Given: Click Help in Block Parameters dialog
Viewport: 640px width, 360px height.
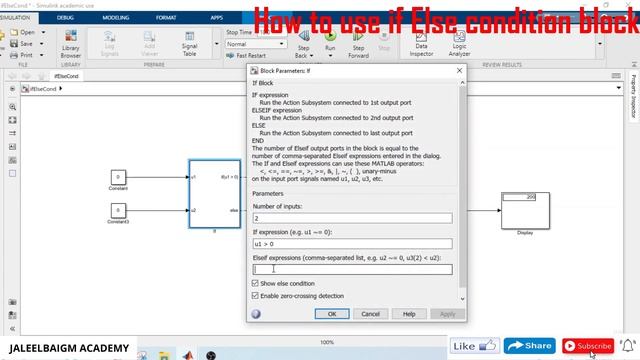Looking at the screenshot, I should click(x=409, y=314).
